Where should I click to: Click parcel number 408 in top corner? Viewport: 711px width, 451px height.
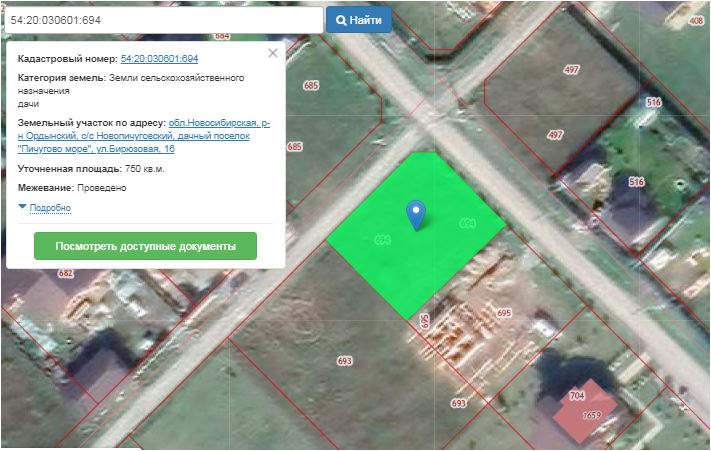pyautogui.click(x=696, y=20)
